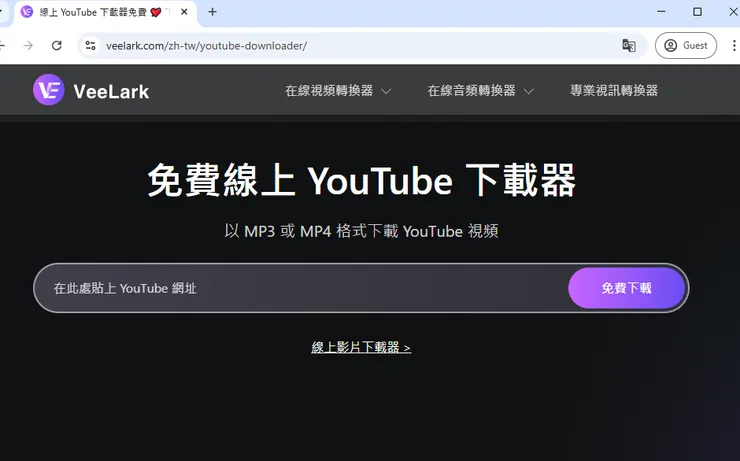Minimize the browser window
The image size is (740, 461).
661,12
